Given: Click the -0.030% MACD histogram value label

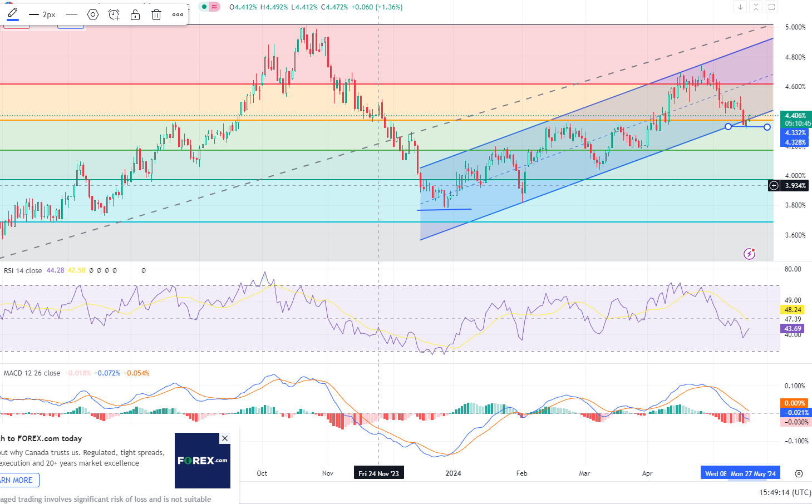Looking at the screenshot, I should [x=796, y=422].
